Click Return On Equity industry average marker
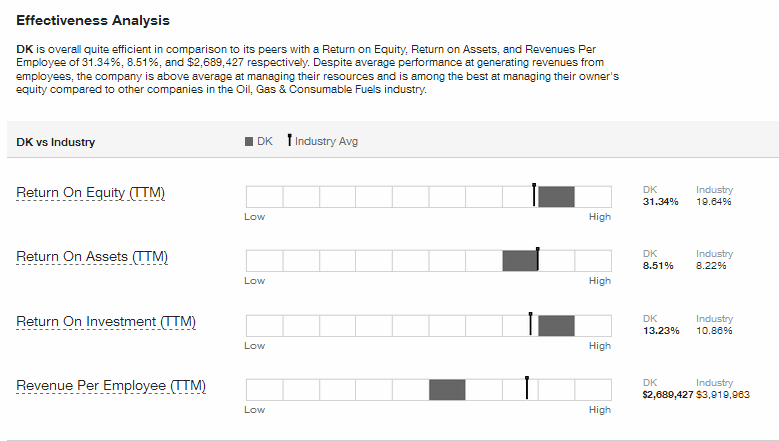 pos(534,195)
